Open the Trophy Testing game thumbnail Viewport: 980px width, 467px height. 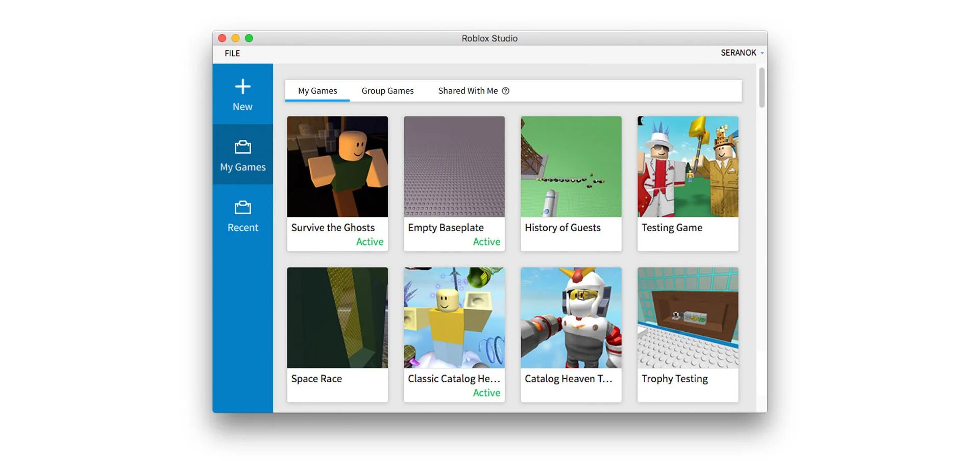coord(688,317)
